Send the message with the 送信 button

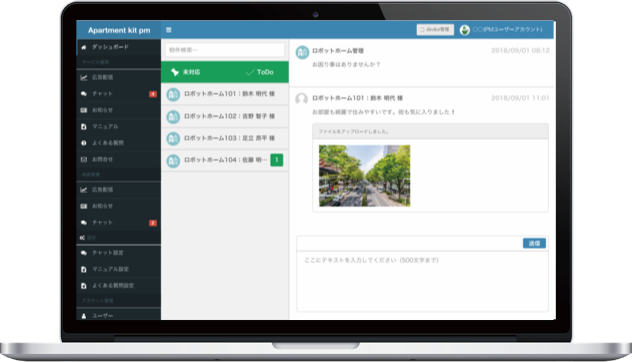tap(534, 243)
